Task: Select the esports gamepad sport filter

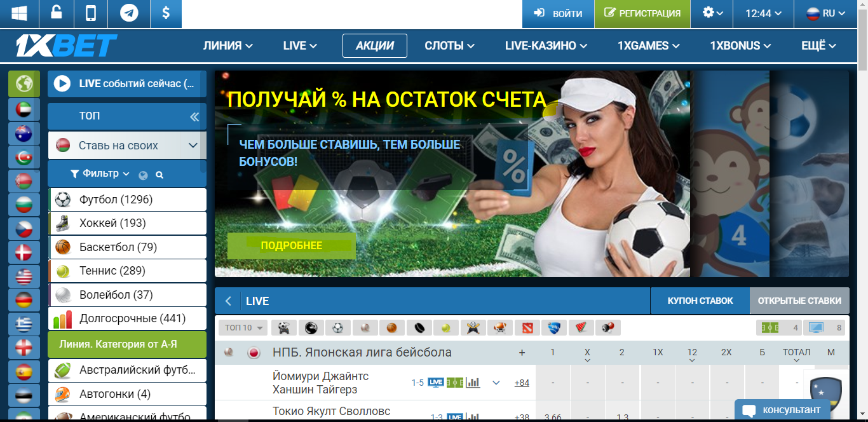Action: [284, 327]
